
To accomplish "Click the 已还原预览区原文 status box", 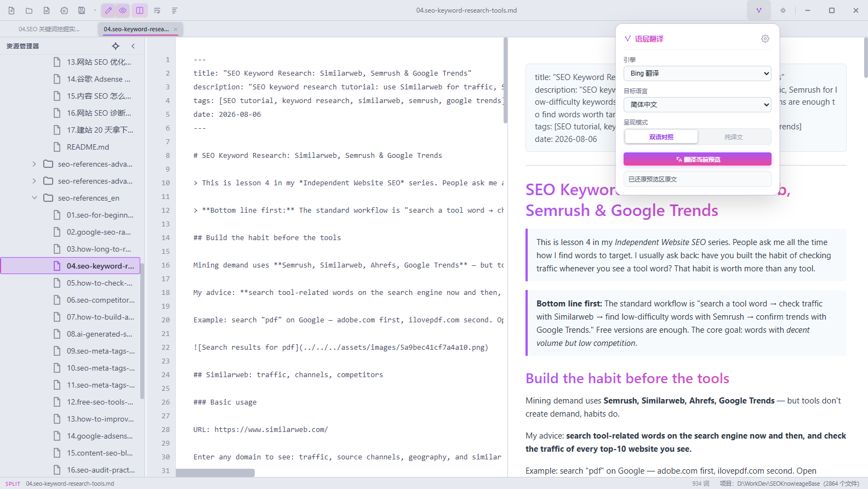I will pos(698,179).
